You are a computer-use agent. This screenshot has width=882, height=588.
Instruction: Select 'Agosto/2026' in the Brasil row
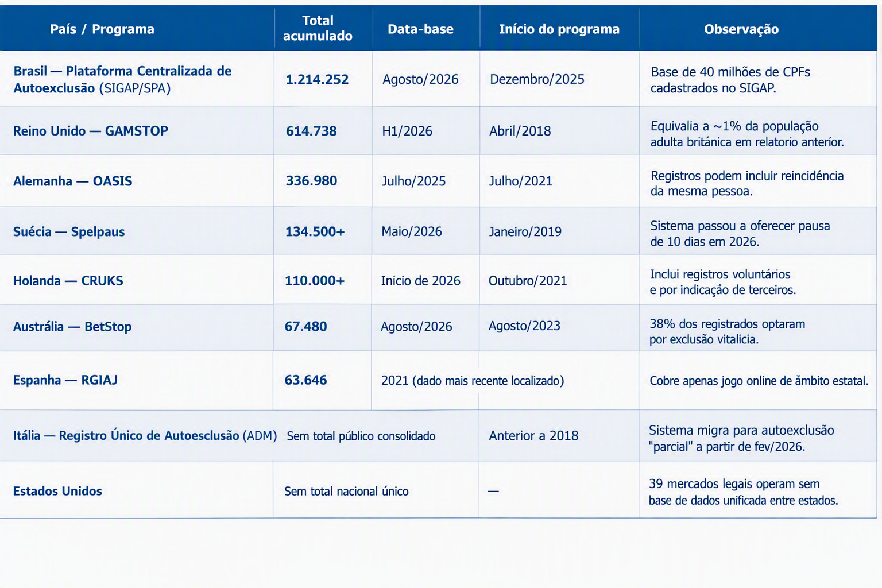[420, 79]
